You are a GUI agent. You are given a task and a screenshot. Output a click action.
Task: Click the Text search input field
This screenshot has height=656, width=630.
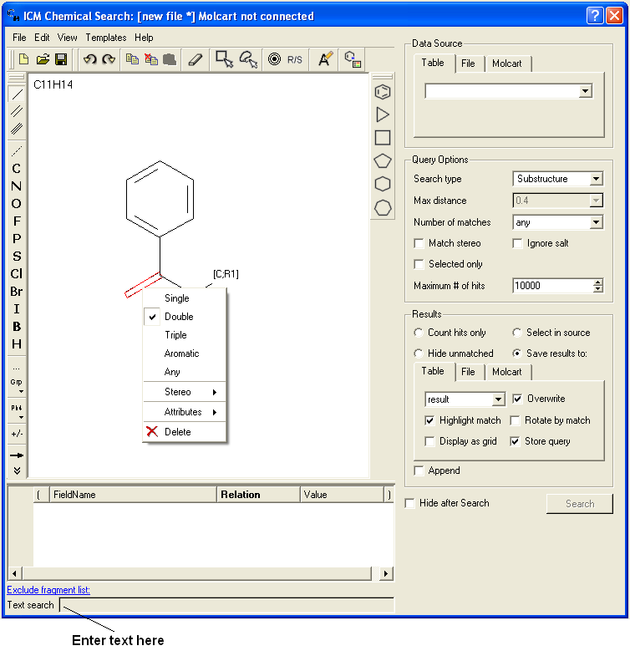pos(225,605)
